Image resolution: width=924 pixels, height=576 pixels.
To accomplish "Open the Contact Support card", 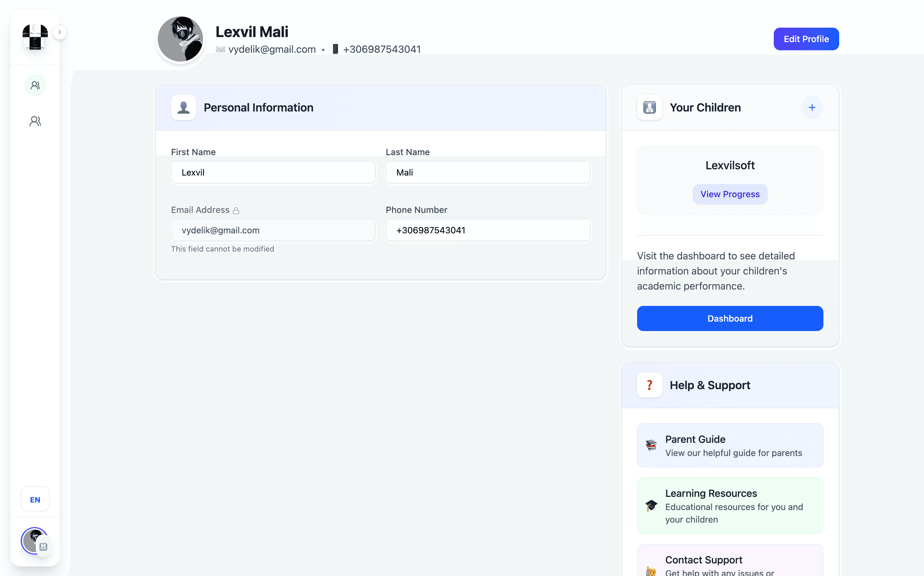I will click(x=730, y=560).
